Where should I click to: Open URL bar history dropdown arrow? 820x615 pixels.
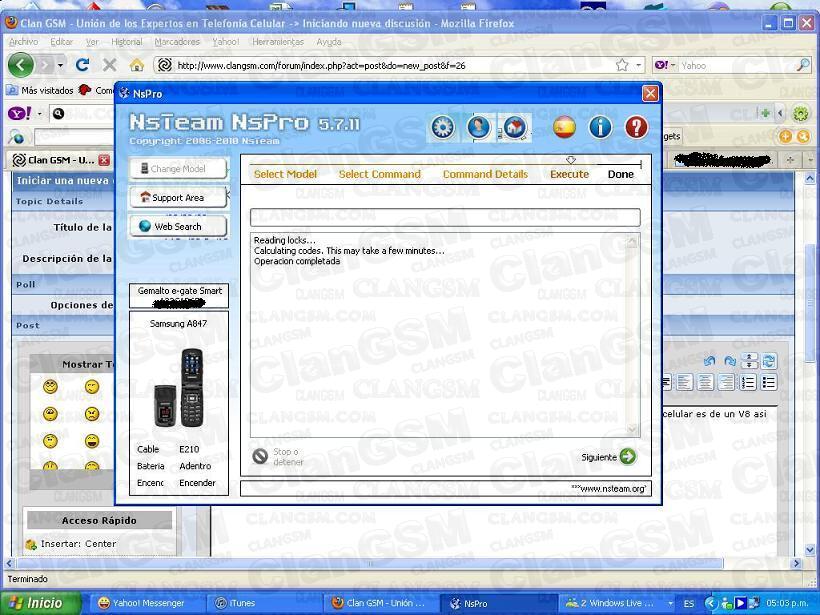[x=639, y=65]
